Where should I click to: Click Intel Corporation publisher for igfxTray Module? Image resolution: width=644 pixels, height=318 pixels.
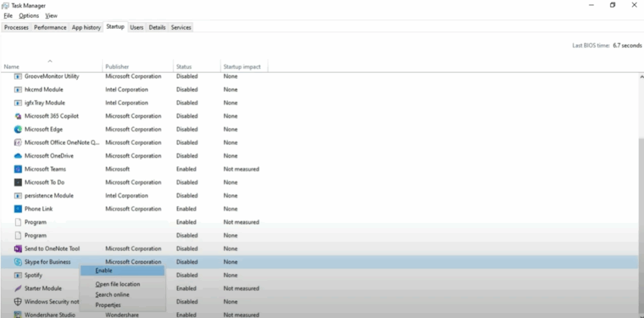coord(127,103)
